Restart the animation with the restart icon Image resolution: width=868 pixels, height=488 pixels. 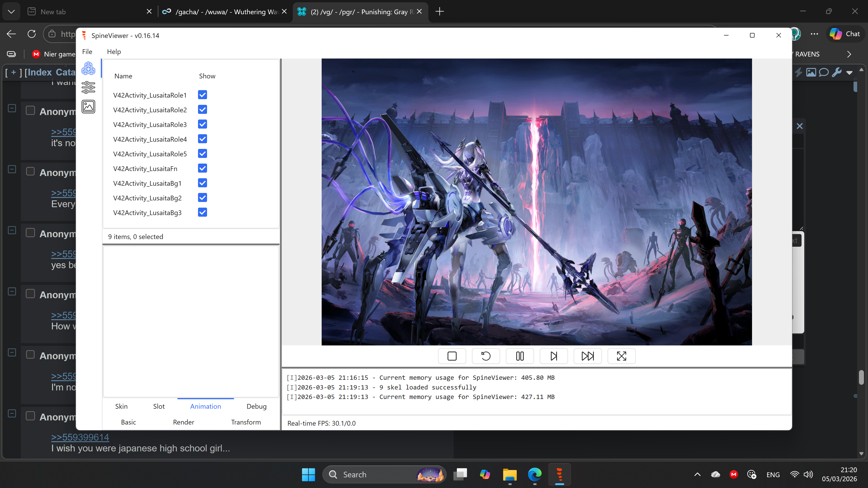tap(486, 356)
